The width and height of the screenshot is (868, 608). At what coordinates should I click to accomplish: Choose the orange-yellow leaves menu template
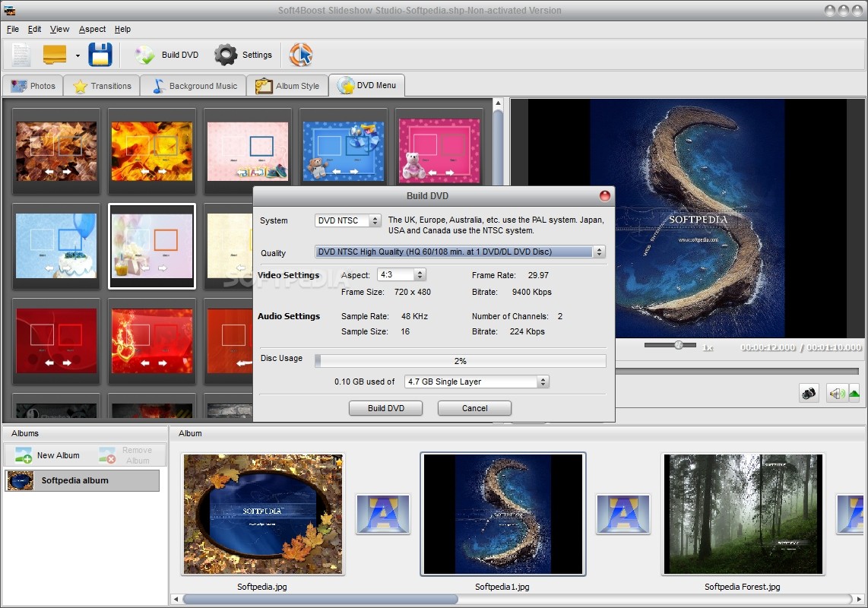152,151
